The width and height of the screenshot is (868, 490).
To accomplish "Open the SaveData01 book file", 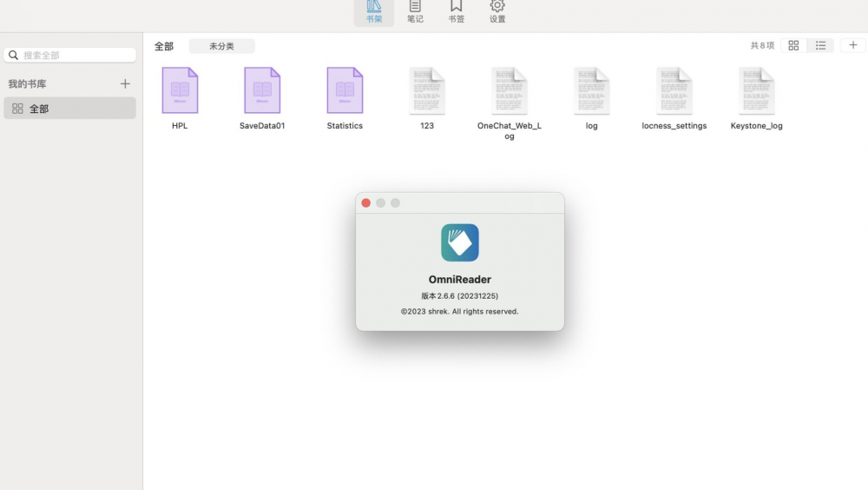I will 262,90.
